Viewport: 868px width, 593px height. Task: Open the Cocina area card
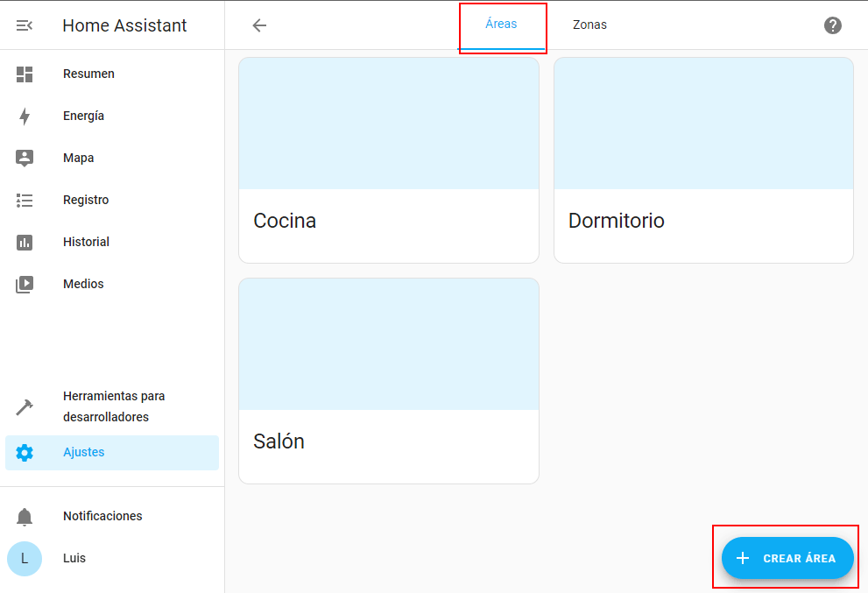[x=389, y=160]
